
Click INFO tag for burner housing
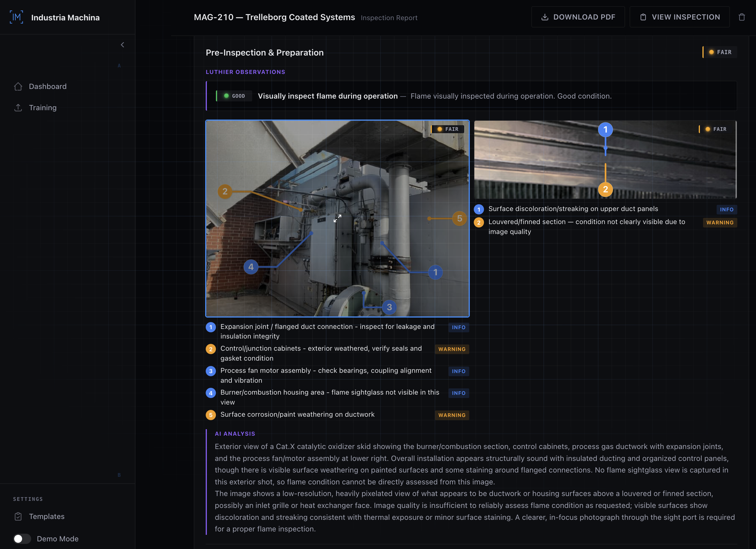coord(459,393)
